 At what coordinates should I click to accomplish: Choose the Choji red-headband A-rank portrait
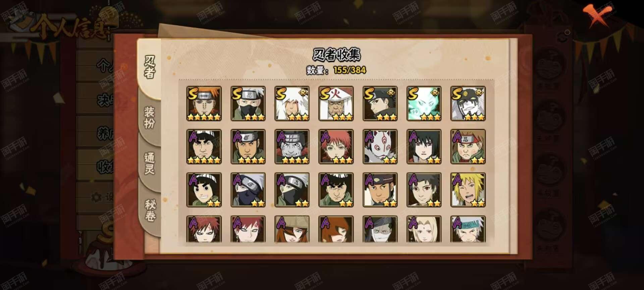pos(468,147)
